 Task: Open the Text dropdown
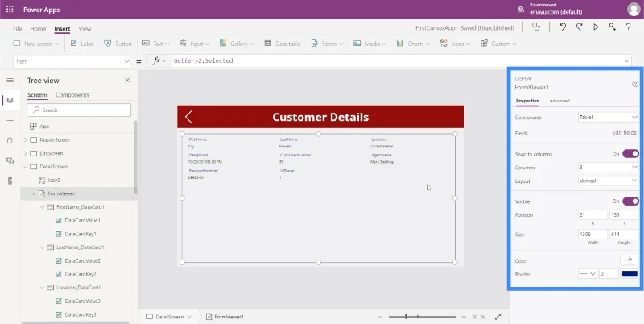(x=155, y=44)
